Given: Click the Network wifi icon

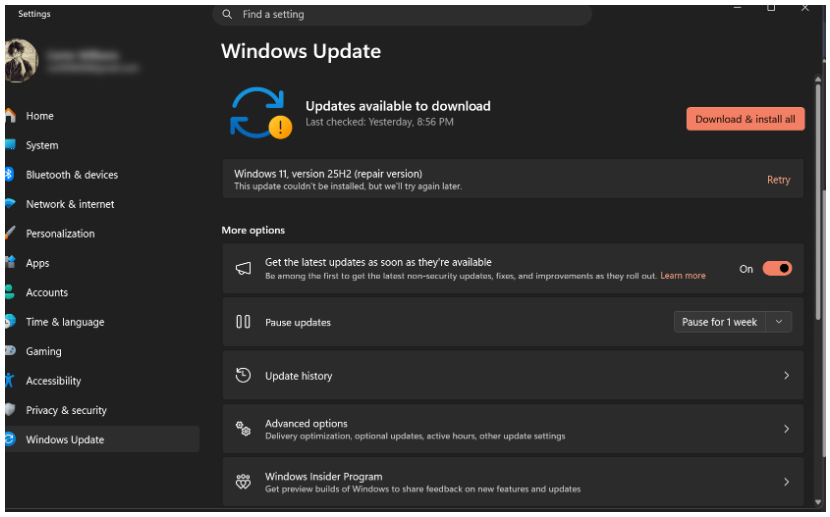Looking at the screenshot, I should click(10, 204).
